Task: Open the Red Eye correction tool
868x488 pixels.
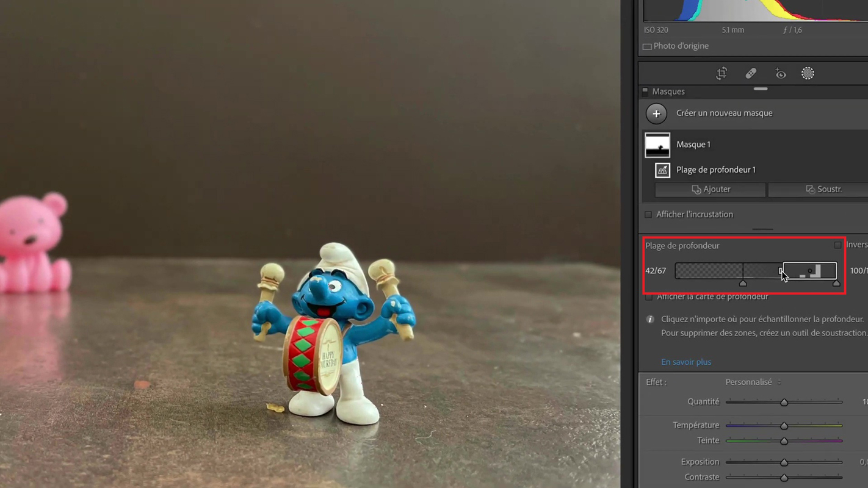Action: click(780, 74)
